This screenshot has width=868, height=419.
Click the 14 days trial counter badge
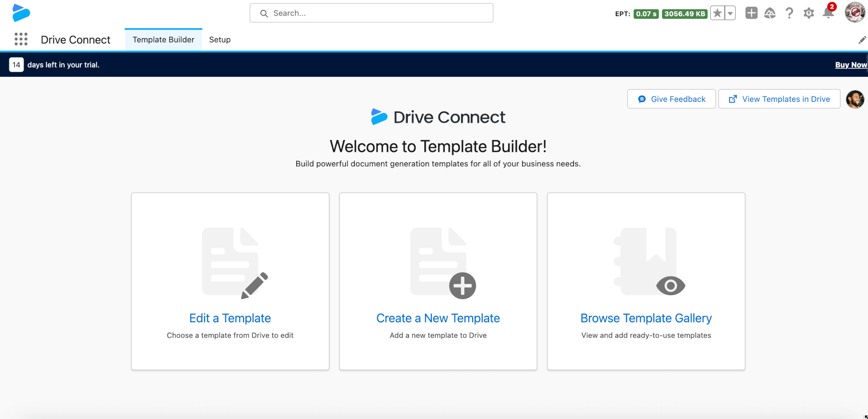(16, 65)
